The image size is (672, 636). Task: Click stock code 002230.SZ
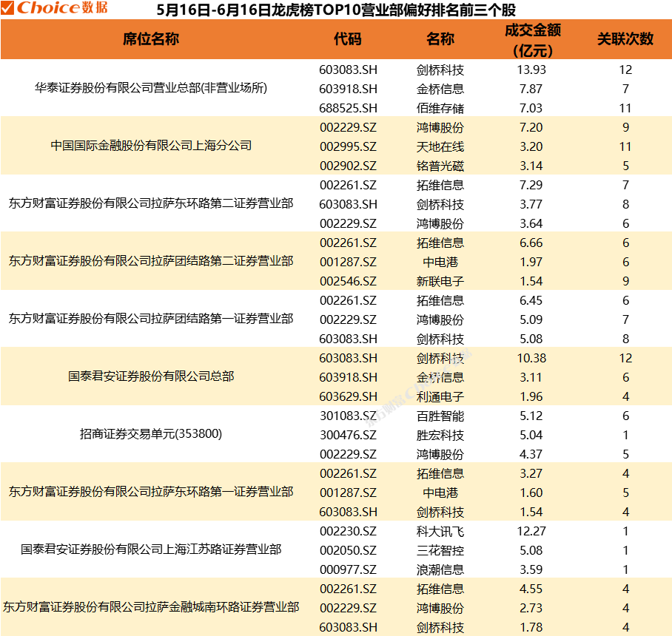tap(348, 531)
